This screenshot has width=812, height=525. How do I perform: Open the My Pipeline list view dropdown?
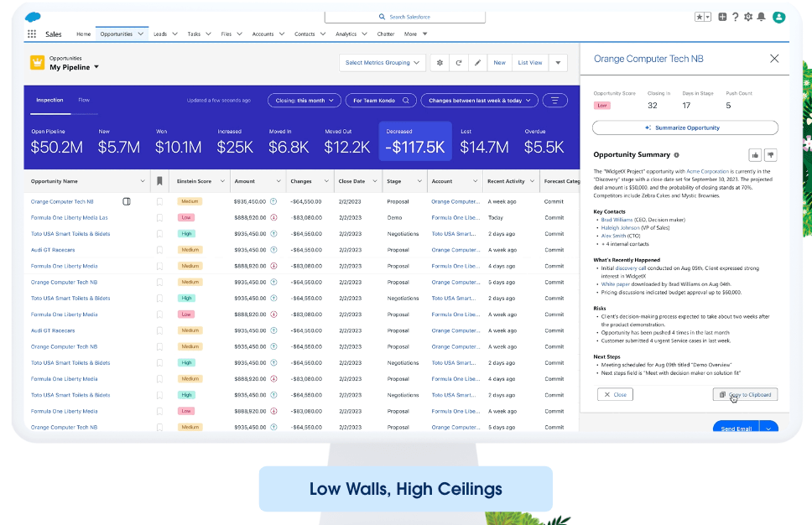pos(96,67)
